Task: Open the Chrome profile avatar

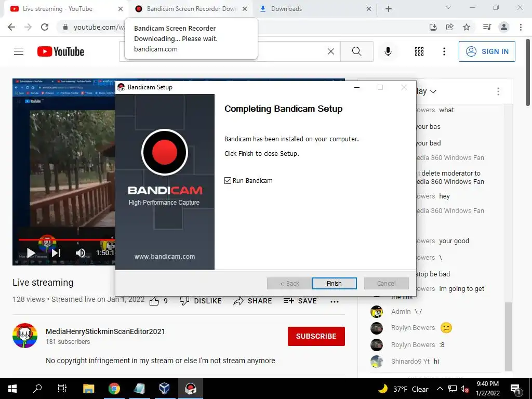Action: (x=504, y=27)
